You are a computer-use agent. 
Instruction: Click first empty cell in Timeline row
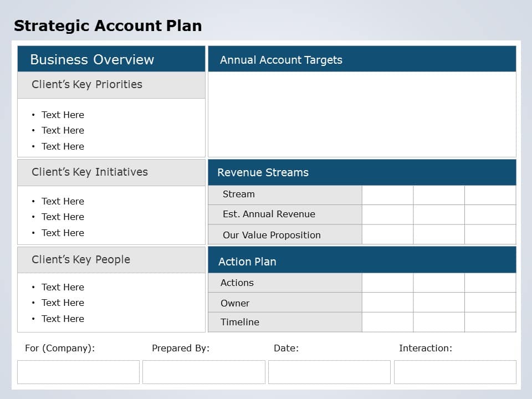point(387,322)
